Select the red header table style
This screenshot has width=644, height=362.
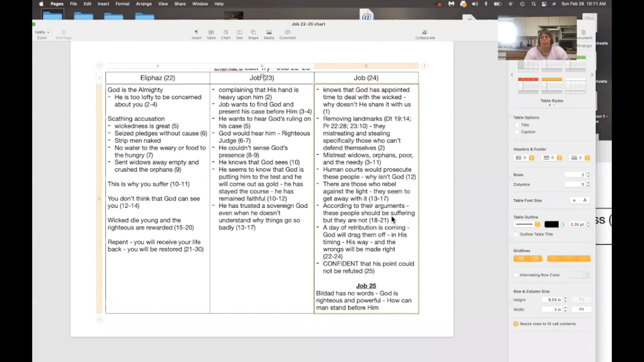tap(528, 86)
